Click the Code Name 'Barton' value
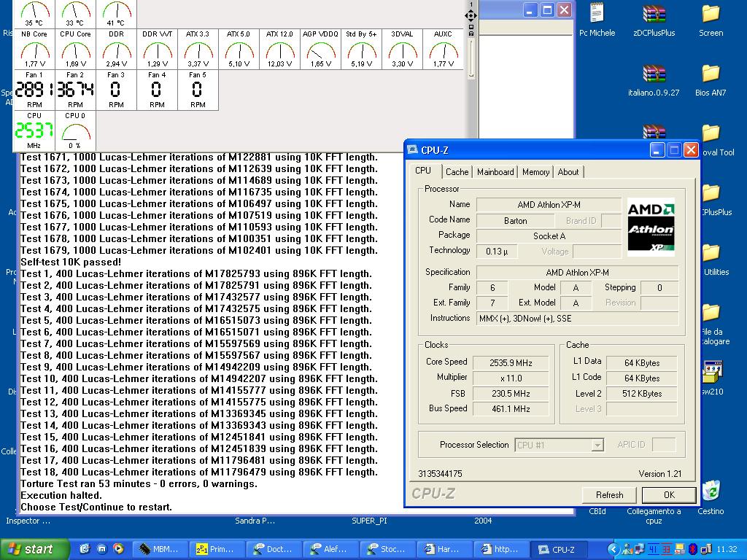The image size is (747, 560). 516,221
